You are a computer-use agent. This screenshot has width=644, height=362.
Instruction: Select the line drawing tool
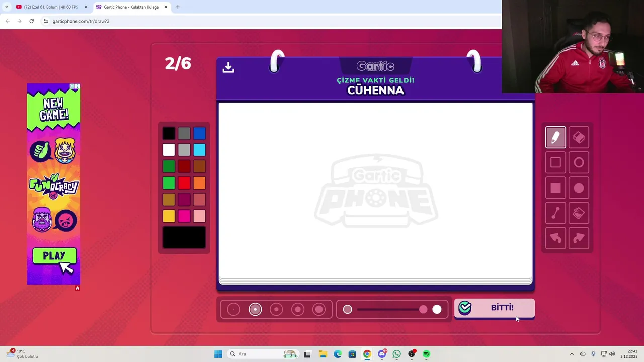coord(555,213)
